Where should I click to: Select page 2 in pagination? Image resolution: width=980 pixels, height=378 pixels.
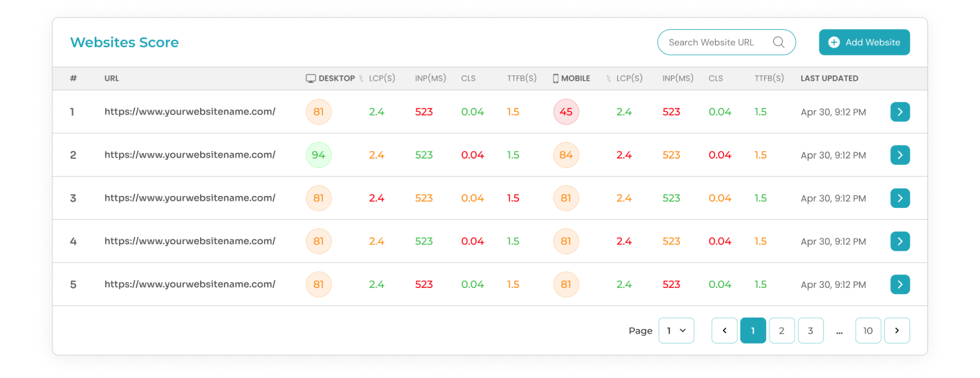[x=781, y=330]
